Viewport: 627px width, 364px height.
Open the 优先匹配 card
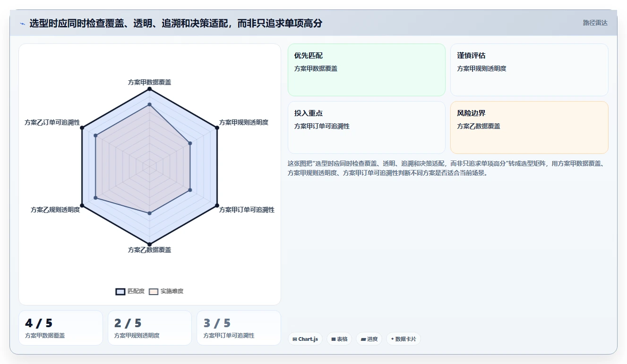(367, 70)
